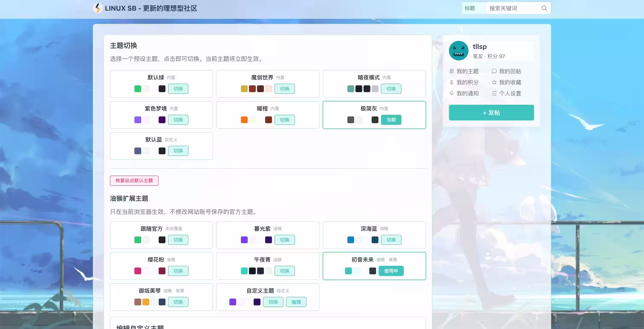Click the 我的通知 bell icon

(x=451, y=93)
